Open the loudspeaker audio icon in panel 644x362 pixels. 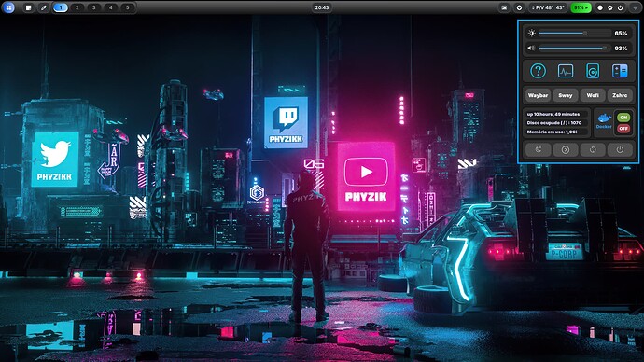(593, 71)
